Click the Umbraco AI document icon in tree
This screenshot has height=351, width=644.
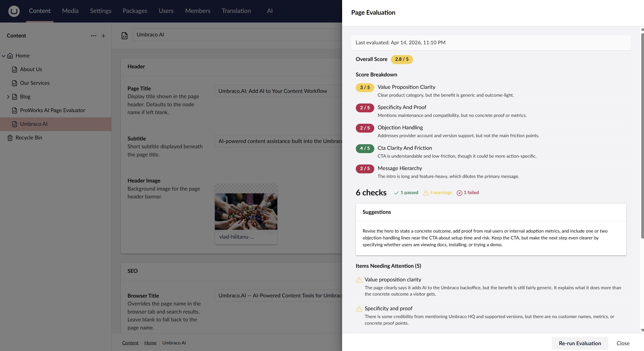pos(15,124)
